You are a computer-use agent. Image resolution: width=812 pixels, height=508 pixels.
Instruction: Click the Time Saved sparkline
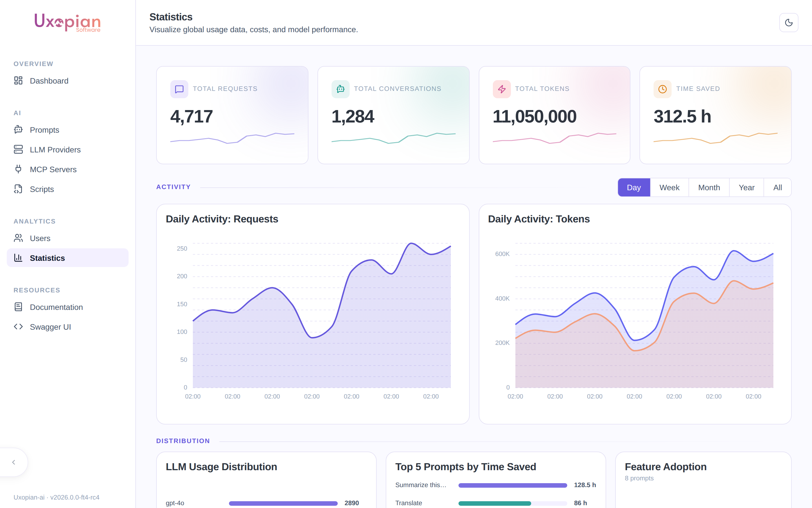tap(715, 138)
